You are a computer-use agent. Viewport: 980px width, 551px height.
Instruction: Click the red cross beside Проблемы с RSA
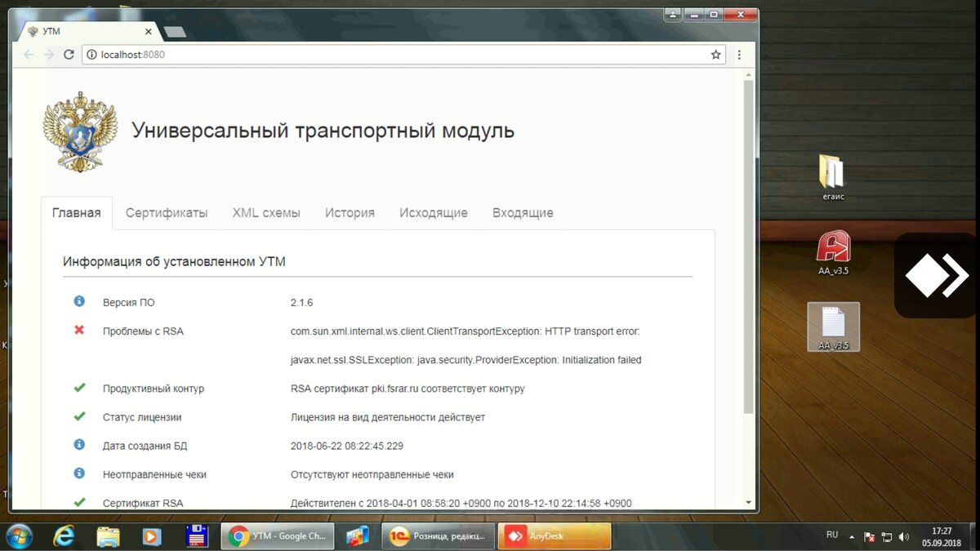pos(79,330)
